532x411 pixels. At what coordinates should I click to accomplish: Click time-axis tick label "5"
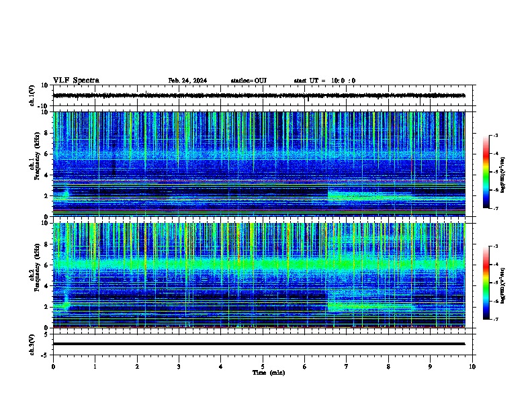click(x=263, y=367)
